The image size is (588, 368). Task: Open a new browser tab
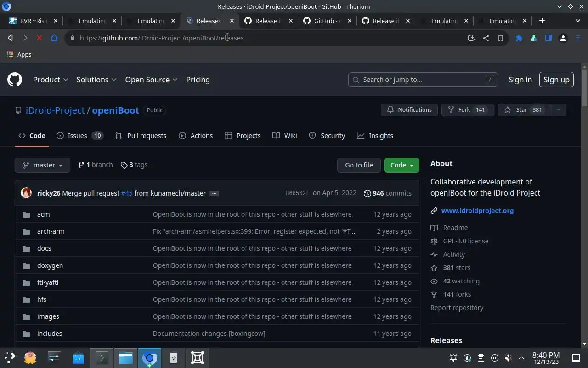(542, 21)
